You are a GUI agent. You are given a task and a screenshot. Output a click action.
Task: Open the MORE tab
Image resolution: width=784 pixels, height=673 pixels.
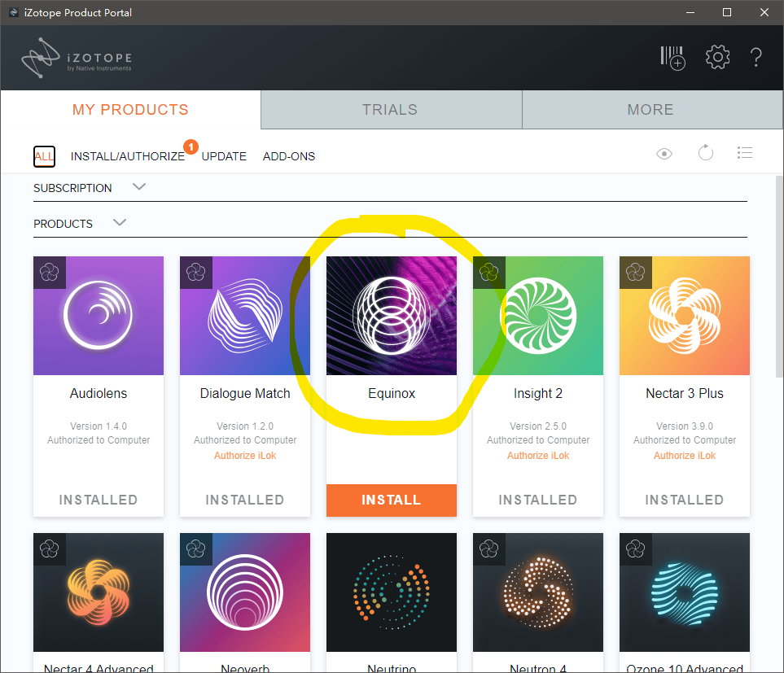coord(652,109)
